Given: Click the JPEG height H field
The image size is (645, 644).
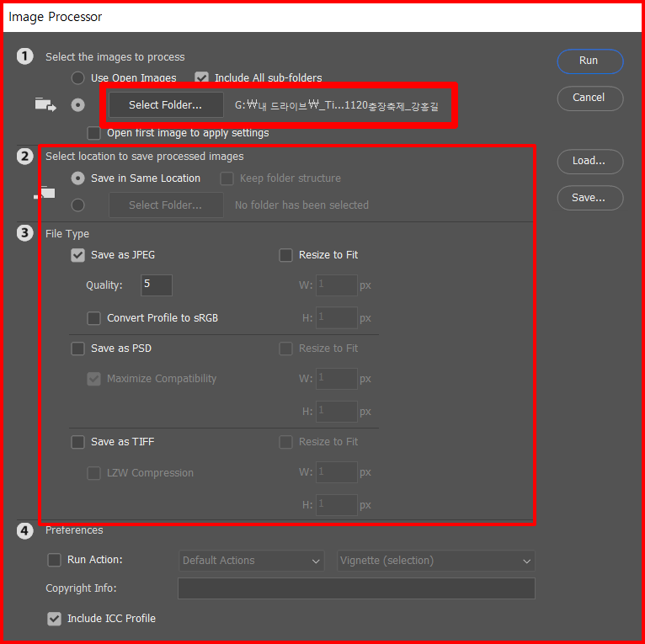Looking at the screenshot, I should pos(337,317).
